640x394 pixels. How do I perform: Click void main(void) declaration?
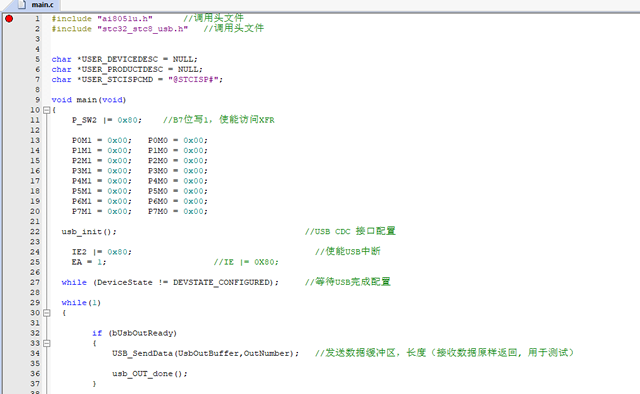click(x=89, y=100)
